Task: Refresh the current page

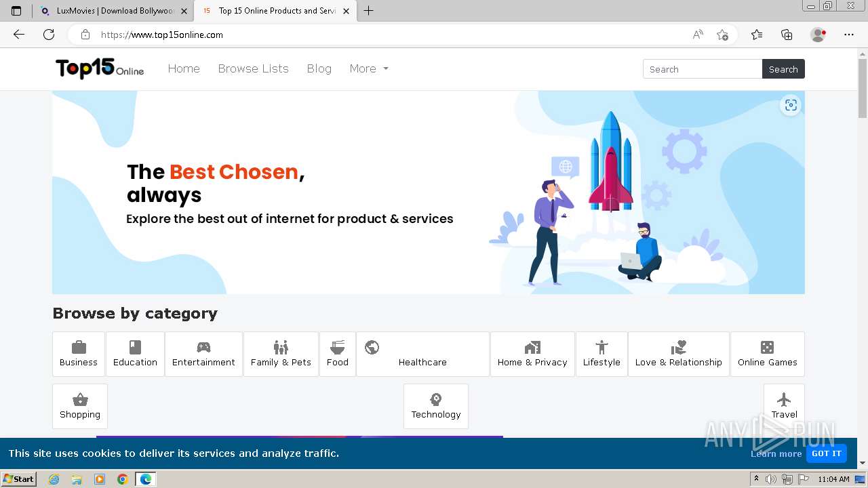Action: (x=49, y=35)
